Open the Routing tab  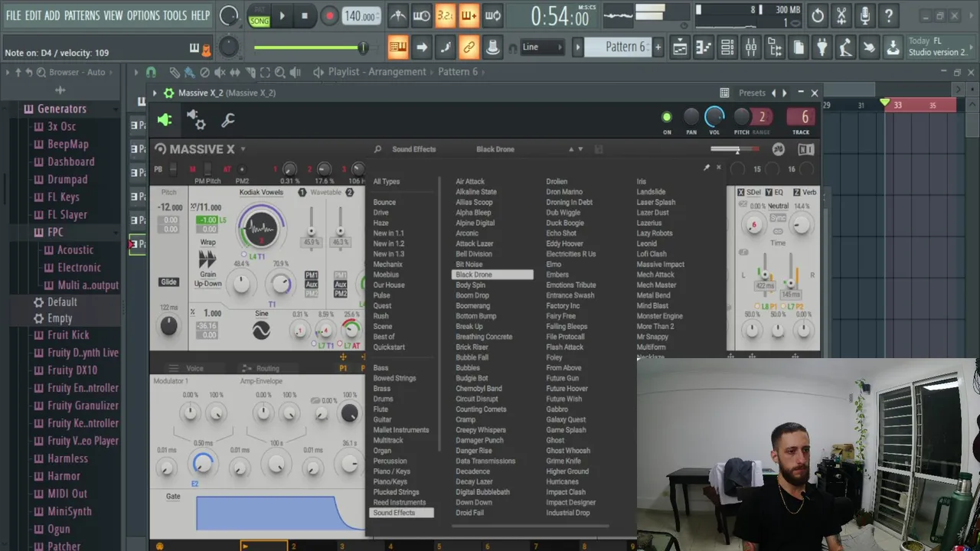[267, 368]
